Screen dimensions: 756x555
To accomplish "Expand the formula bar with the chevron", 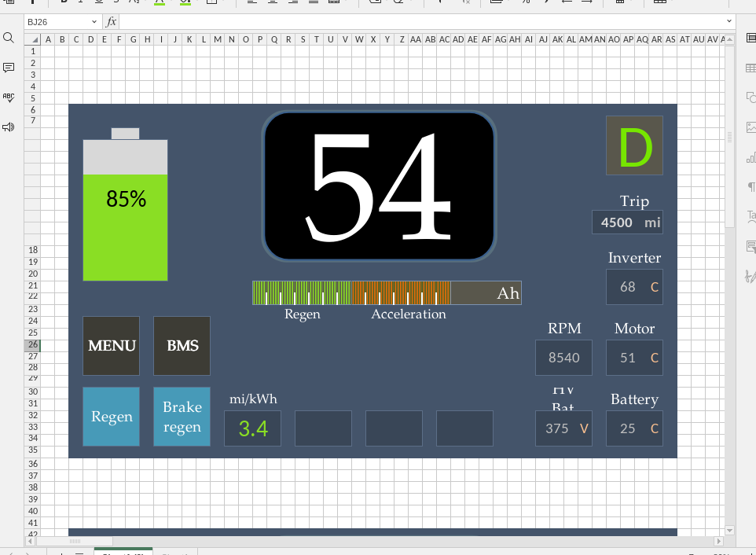I will (x=729, y=21).
